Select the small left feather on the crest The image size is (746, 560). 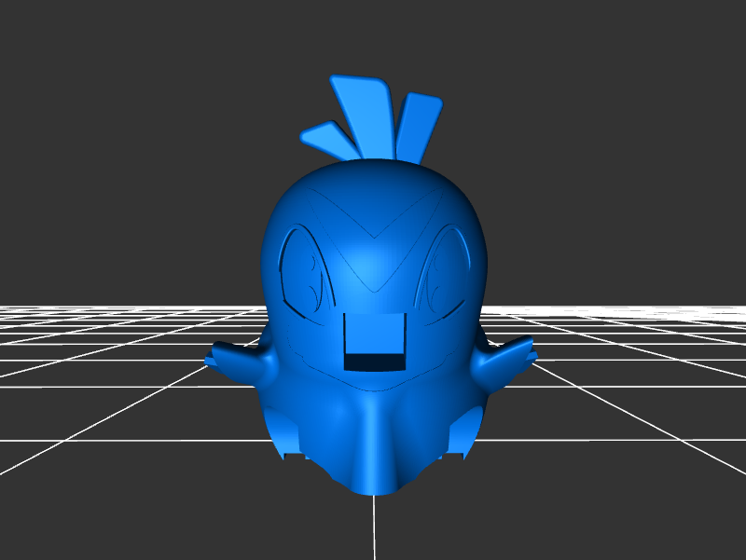324,138
